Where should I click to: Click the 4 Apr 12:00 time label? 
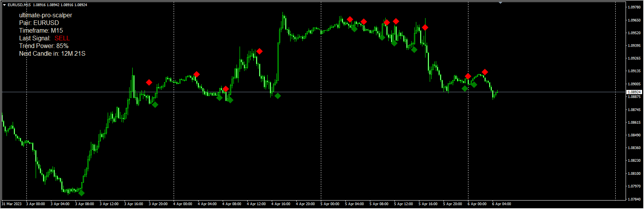tap(256, 204)
